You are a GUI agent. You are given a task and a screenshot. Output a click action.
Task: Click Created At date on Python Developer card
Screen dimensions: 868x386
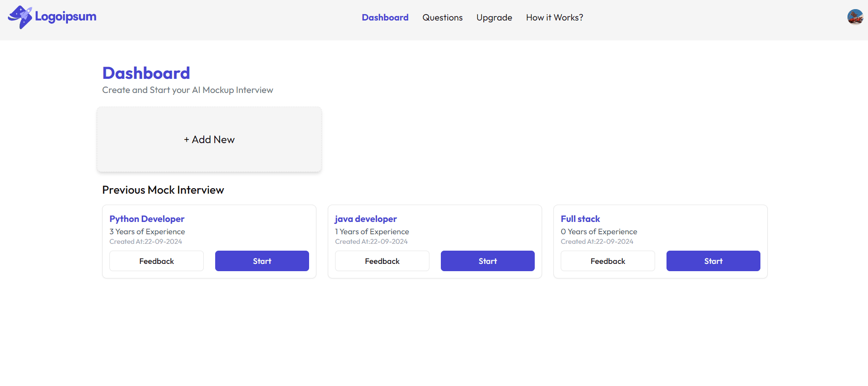click(146, 242)
